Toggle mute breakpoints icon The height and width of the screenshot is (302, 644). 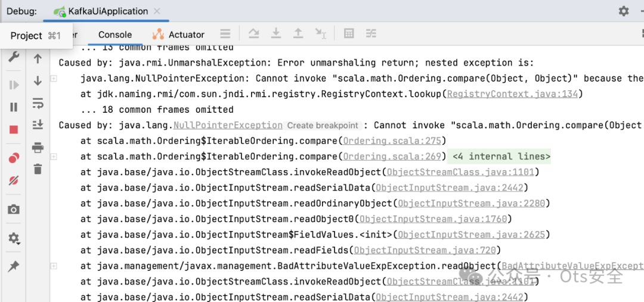click(14, 180)
